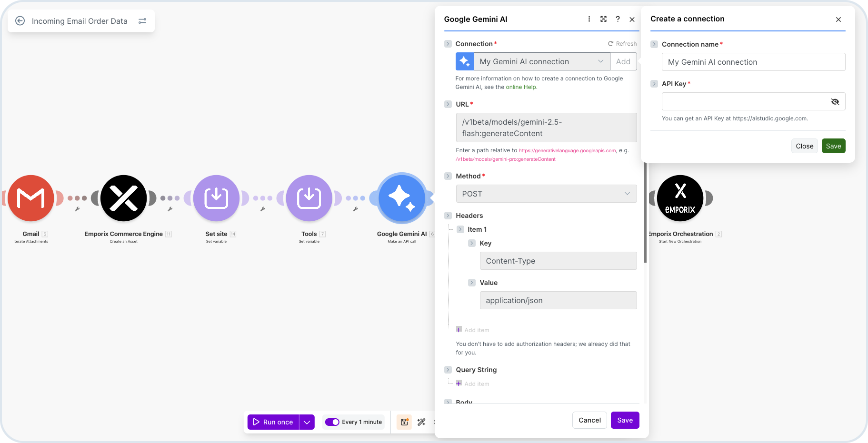Click the scenario title Incoming Email Order Data
Viewport: 868px width, 443px height.
coord(80,21)
